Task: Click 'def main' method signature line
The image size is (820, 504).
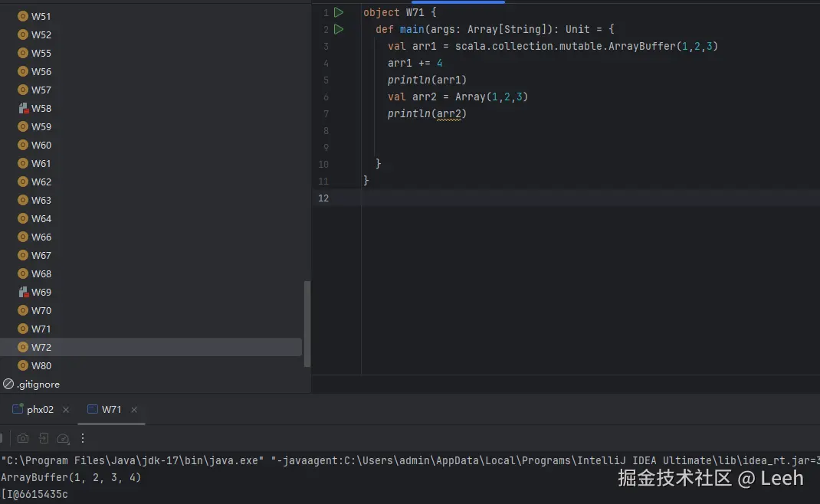Action: 495,29
